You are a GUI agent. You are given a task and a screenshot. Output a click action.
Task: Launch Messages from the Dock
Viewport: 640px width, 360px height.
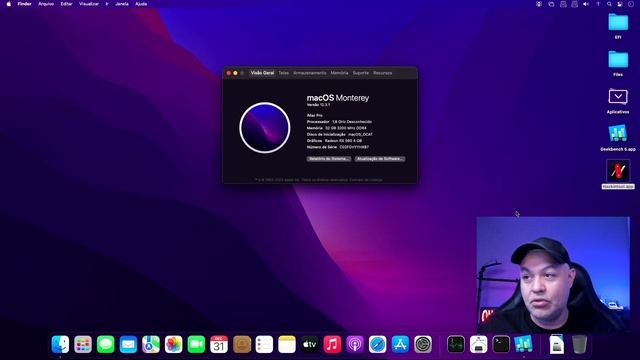pos(106,344)
